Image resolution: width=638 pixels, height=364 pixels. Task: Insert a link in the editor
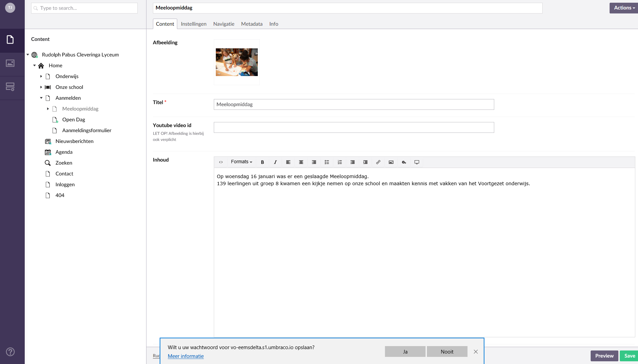pos(378,162)
